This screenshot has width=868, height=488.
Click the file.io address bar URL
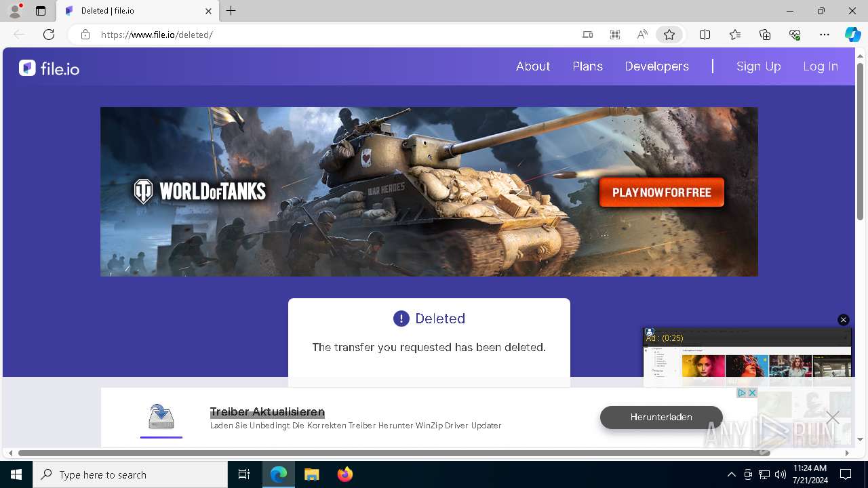(157, 35)
